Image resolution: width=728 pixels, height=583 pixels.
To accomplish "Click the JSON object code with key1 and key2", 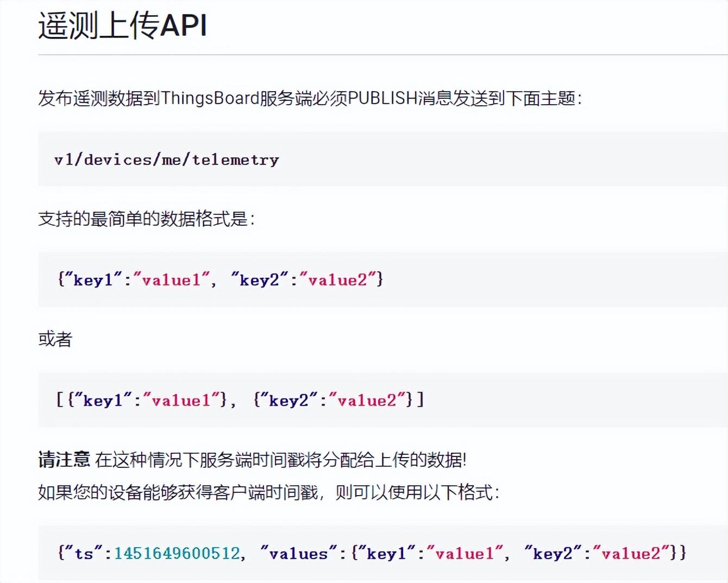I will click(220, 280).
